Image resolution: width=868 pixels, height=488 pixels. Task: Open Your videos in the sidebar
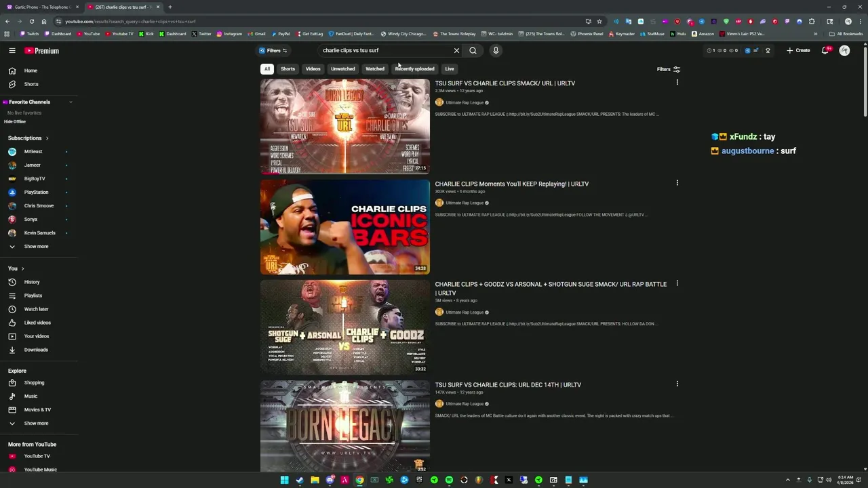tap(38, 336)
